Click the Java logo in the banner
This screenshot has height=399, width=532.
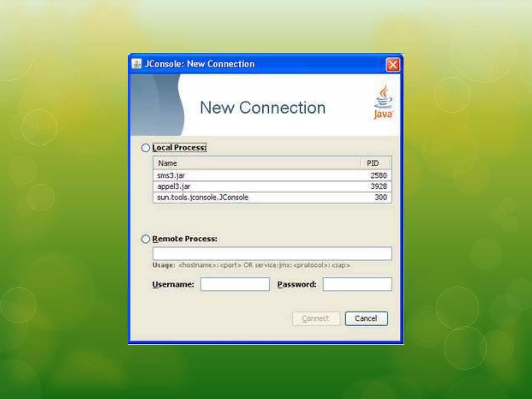click(383, 102)
